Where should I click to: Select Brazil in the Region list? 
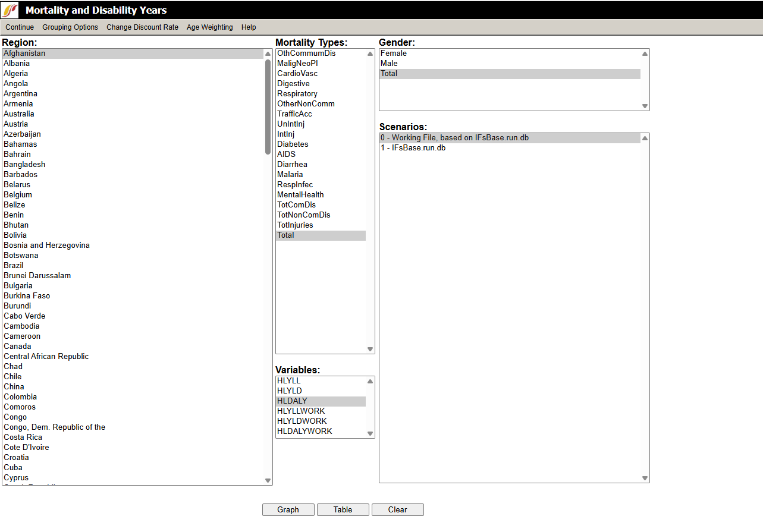coord(14,266)
